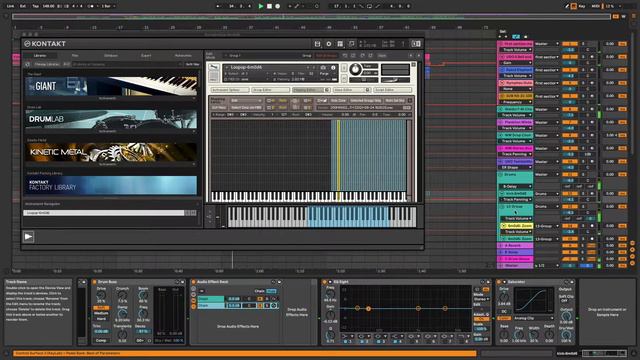The image size is (640, 360).
Task: Open the Wave Editor button
Action: click(352, 90)
